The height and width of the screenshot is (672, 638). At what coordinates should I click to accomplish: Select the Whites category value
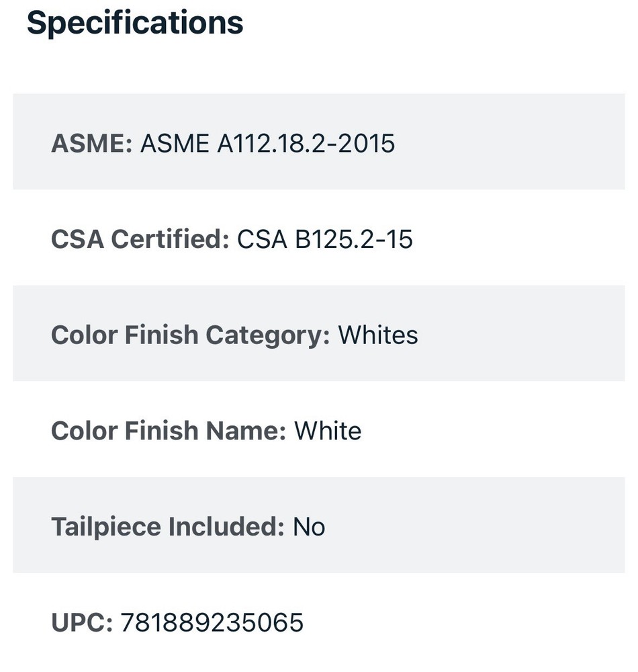(378, 335)
